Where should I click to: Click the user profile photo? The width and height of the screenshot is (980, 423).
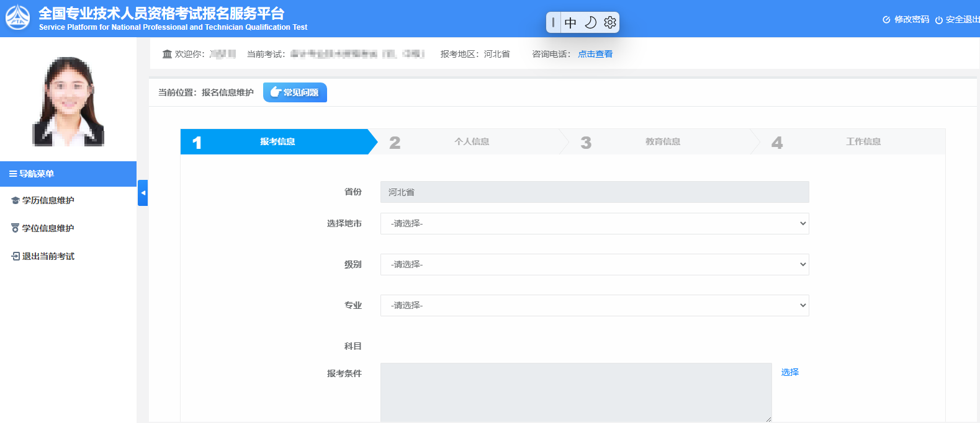click(68, 102)
